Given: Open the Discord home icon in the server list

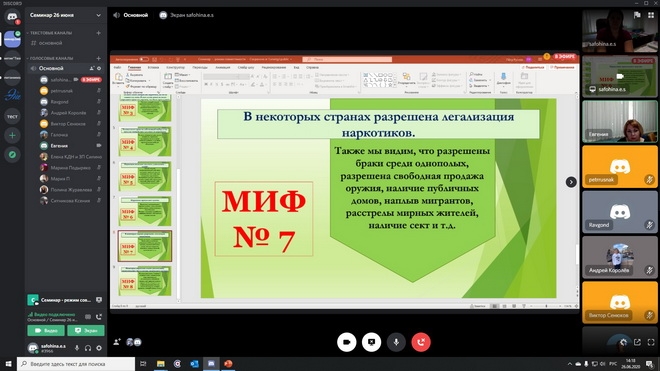Looking at the screenshot, I should 12,17.
